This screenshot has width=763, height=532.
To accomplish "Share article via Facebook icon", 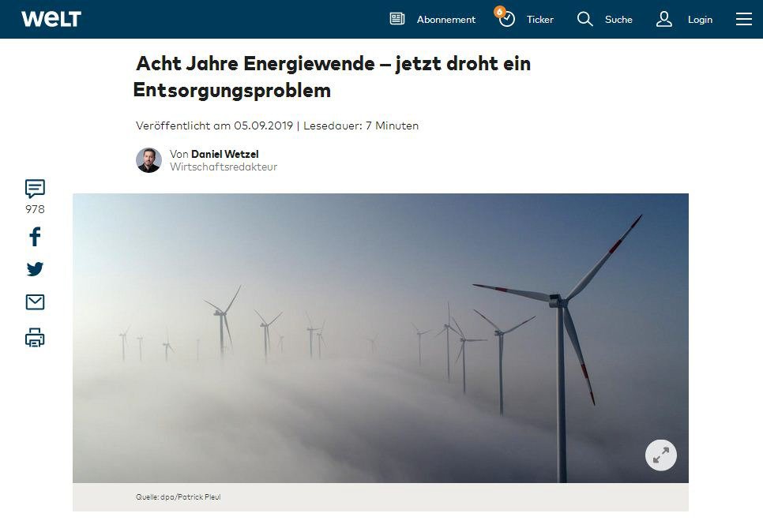I will tap(35, 237).
